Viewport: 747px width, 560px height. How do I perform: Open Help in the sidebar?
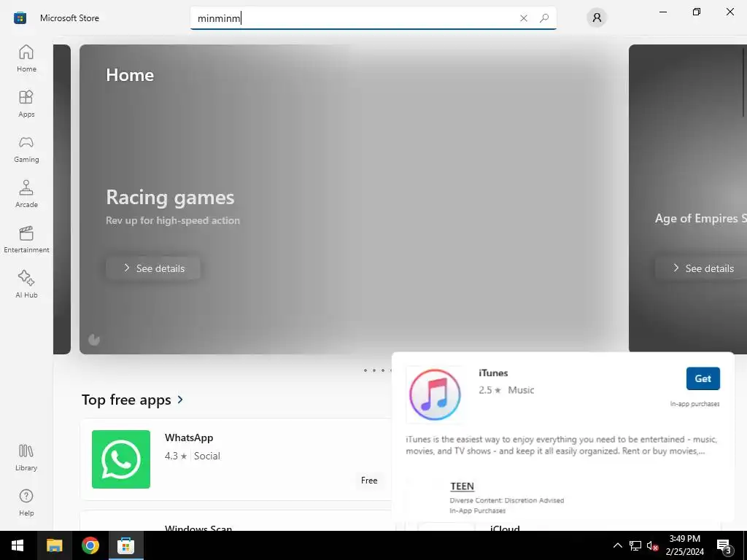pos(26,503)
